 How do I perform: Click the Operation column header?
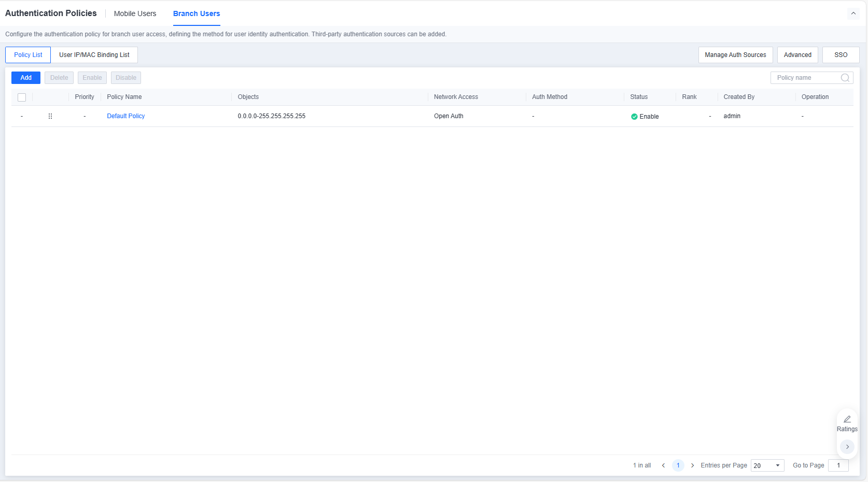[815, 97]
